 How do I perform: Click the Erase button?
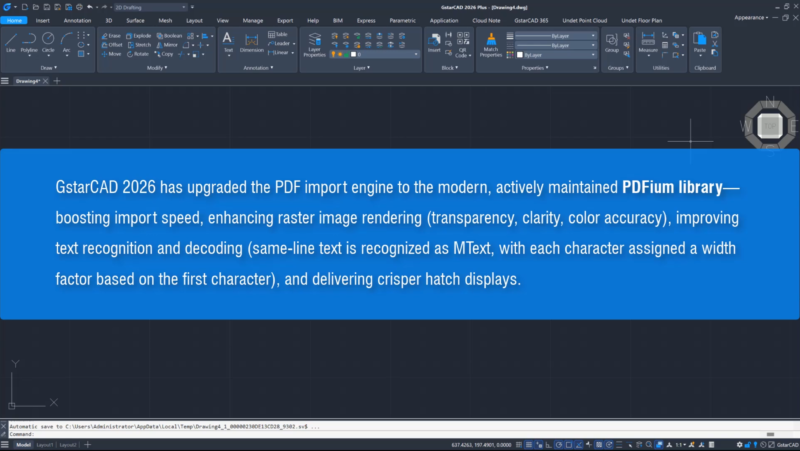(111, 34)
